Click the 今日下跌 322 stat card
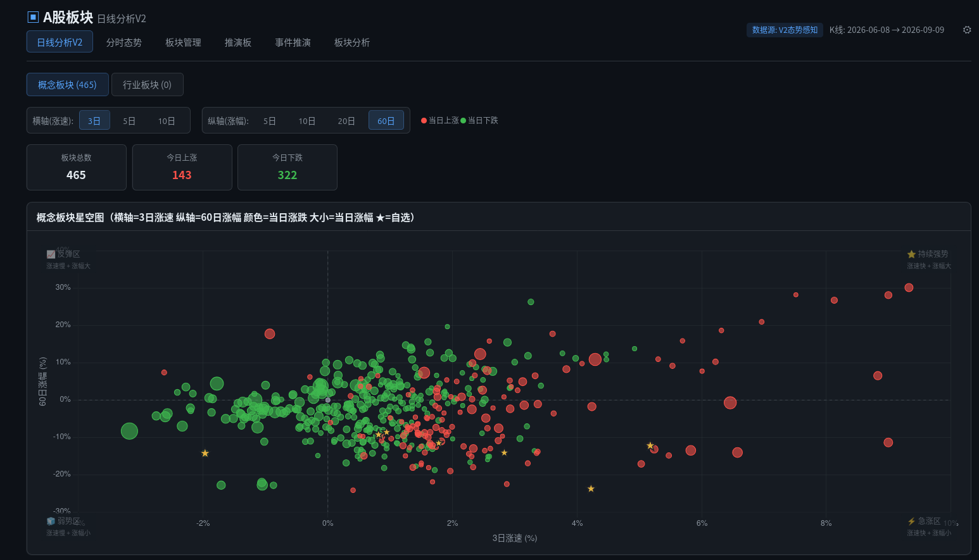This screenshot has width=979, height=560. click(x=287, y=167)
